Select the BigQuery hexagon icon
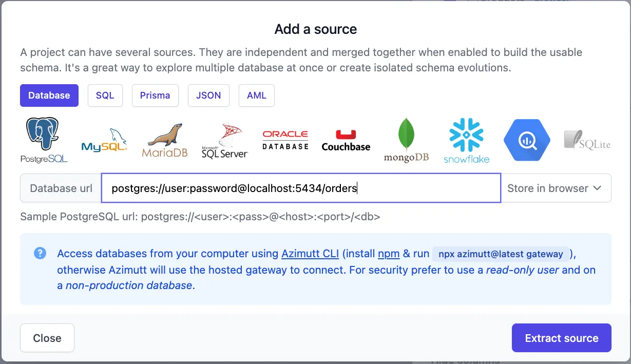Image resolution: width=631 pixels, height=364 pixels. pos(527,140)
